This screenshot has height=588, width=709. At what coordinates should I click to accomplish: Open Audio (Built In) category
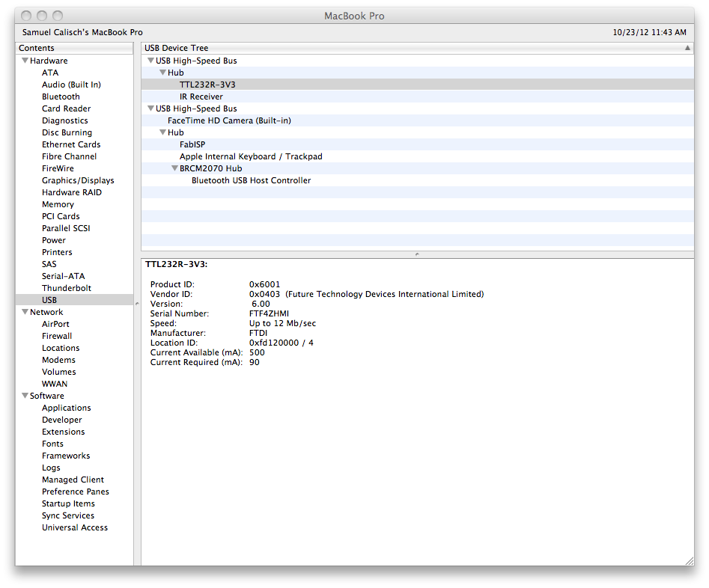pos(71,85)
